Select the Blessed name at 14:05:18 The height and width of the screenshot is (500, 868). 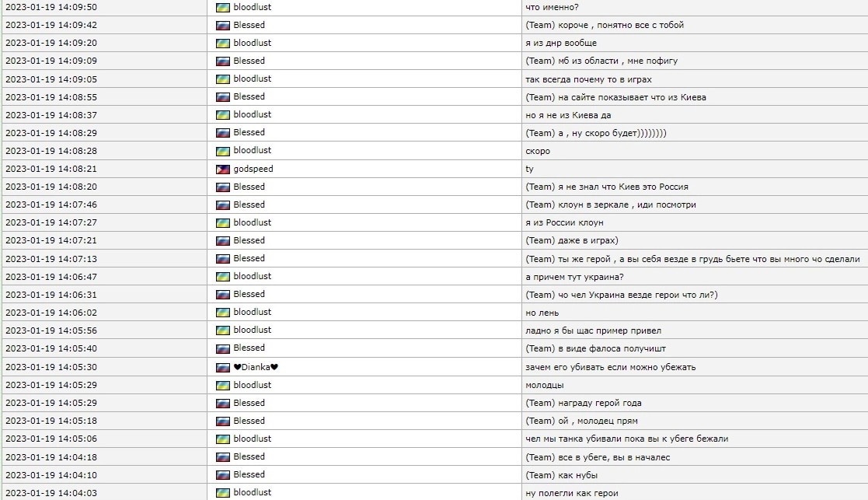coord(249,421)
